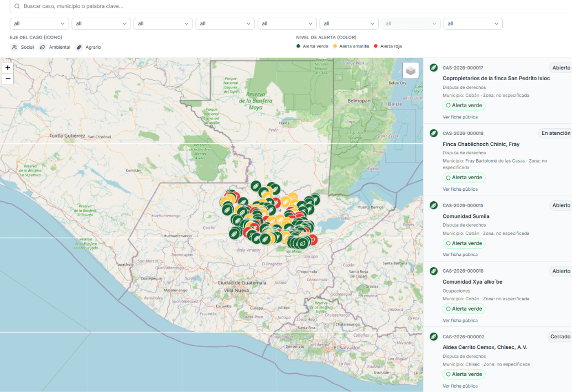Select 'Comunidad Xya´alko´be' case title
This screenshot has height=392, width=572.
[x=472, y=282]
